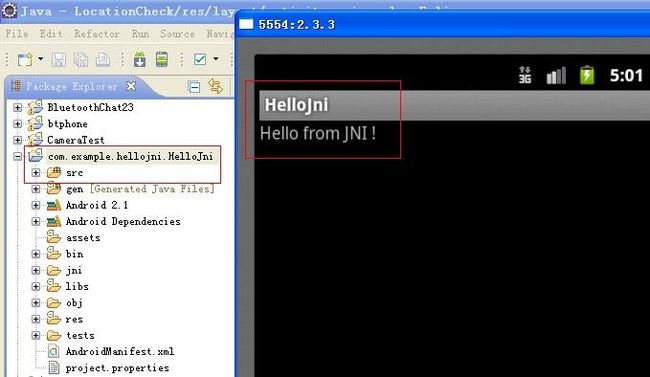Click the HelloJni app title bar
650x377 pixels.
[x=454, y=105]
